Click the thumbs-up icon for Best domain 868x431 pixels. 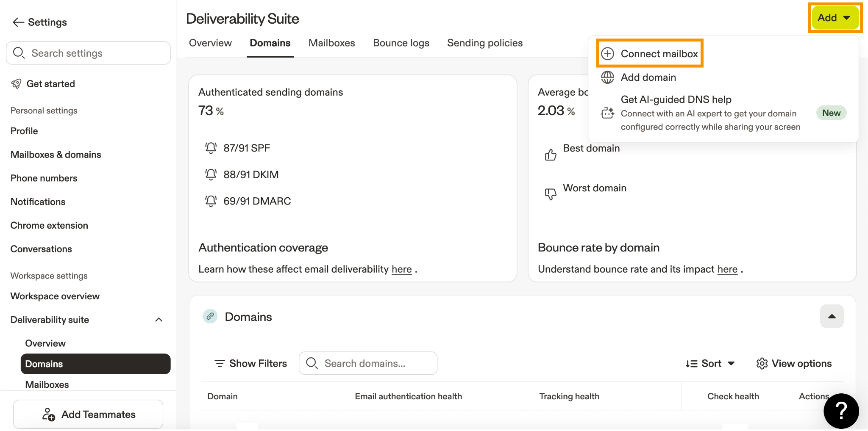551,155
